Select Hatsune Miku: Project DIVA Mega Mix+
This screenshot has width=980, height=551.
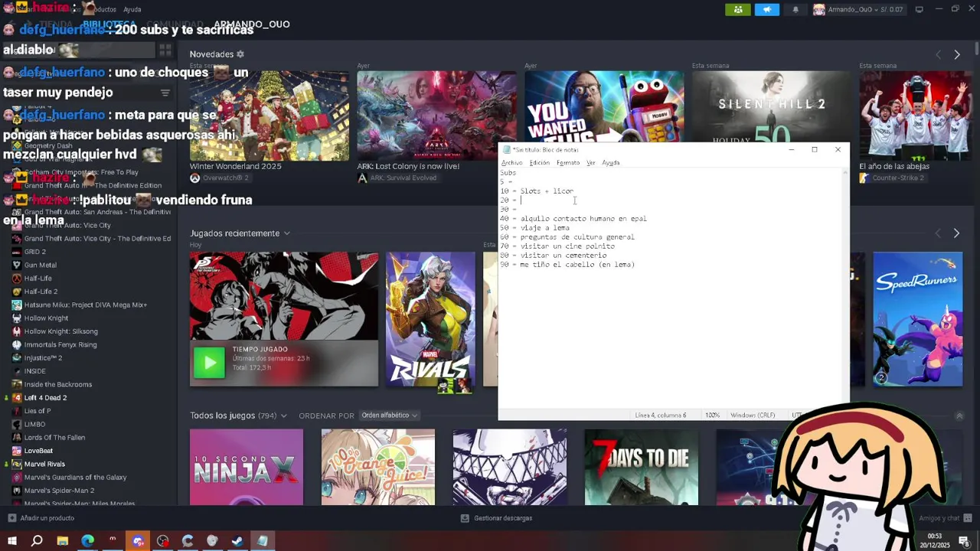point(85,305)
